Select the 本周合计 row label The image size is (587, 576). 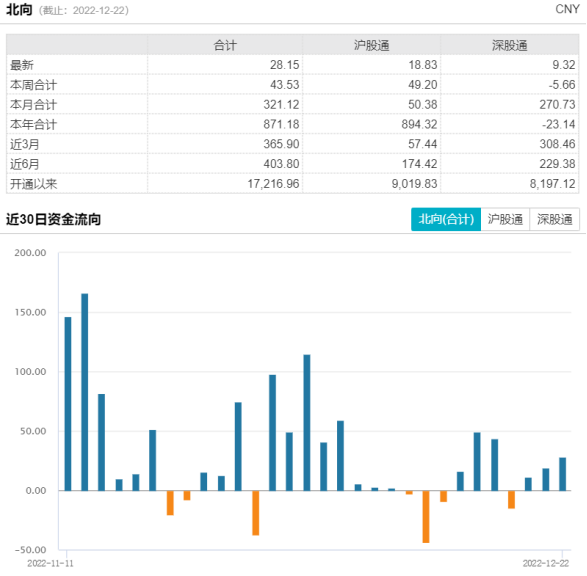click(x=33, y=85)
